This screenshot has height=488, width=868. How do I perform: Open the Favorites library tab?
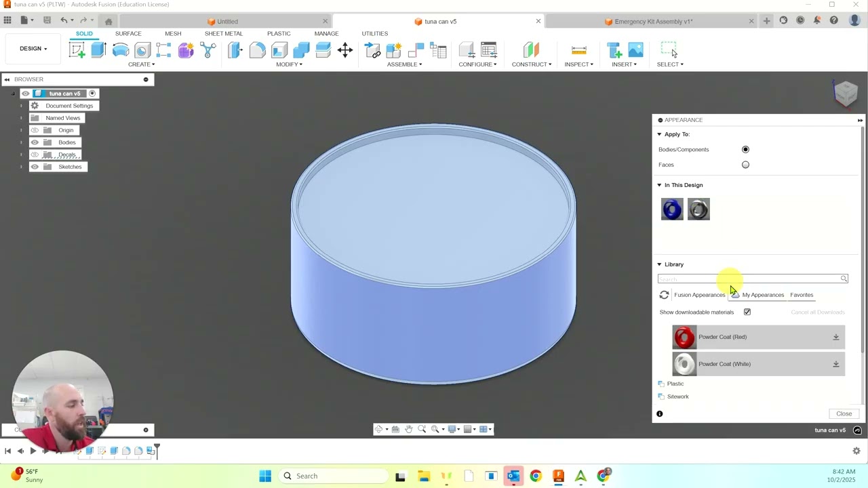(802, 295)
